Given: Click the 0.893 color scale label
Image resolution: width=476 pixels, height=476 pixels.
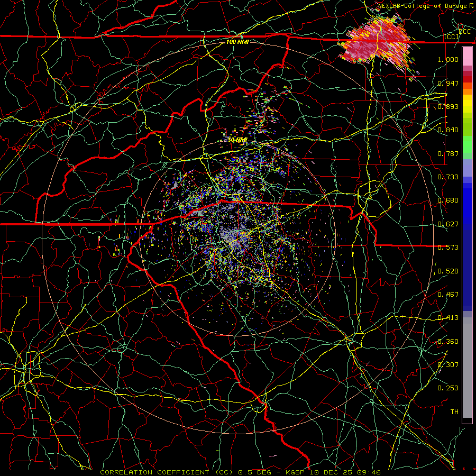Looking at the screenshot, I should click(x=448, y=106).
